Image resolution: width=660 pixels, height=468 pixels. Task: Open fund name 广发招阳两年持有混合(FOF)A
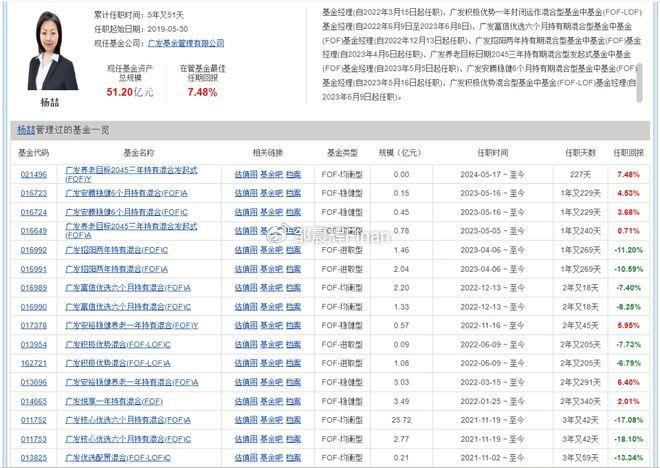coord(117,269)
